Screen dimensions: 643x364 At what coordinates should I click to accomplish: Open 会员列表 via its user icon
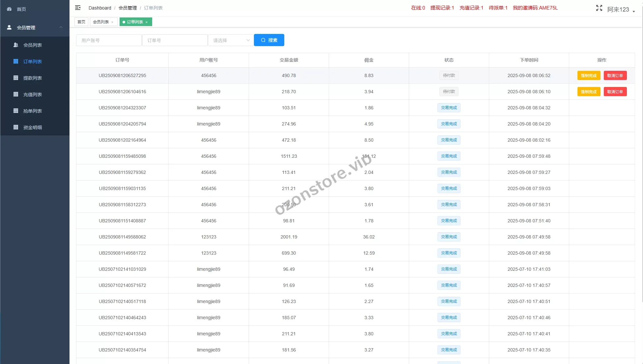point(16,45)
